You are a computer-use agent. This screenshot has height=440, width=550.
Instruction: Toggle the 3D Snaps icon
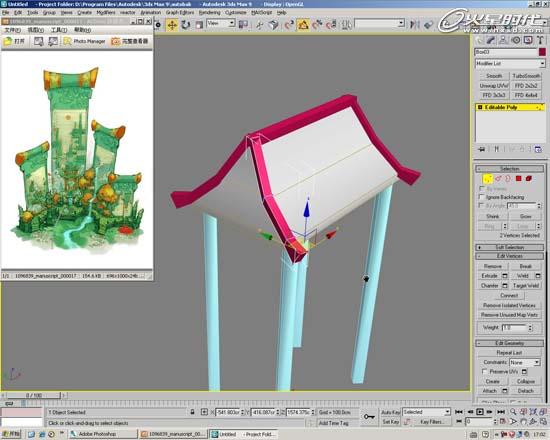(x=289, y=25)
